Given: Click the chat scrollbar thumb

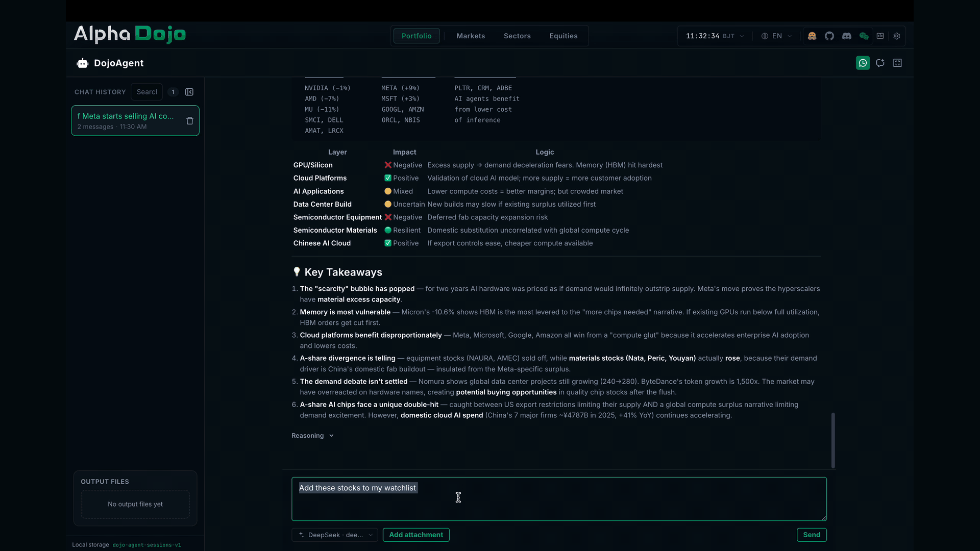Looking at the screenshot, I should [833, 440].
